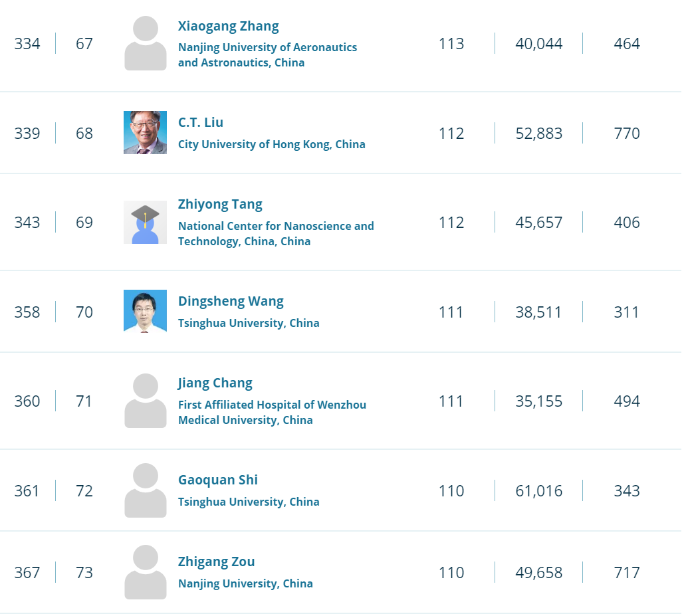Screen dimensions: 682x616
Task: Open C.T. Liu's profile photo
Action: tap(145, 133)
